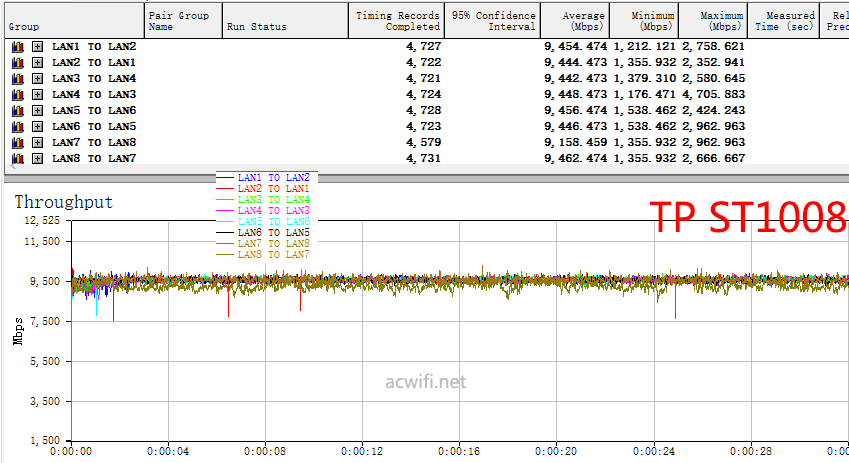Click the chart icon for LAN8 TO LAN7
Screen dimensions: 849x463
click(18, 159)
